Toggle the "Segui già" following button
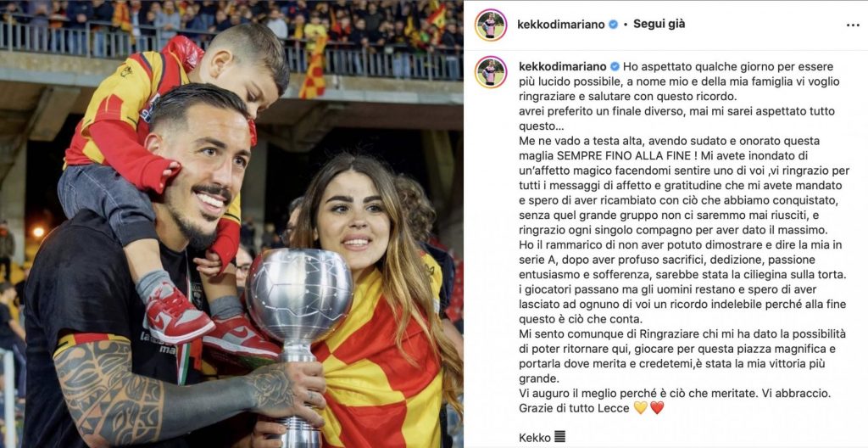The height and width of the screenshot is (448, 868). click(659, 25)
